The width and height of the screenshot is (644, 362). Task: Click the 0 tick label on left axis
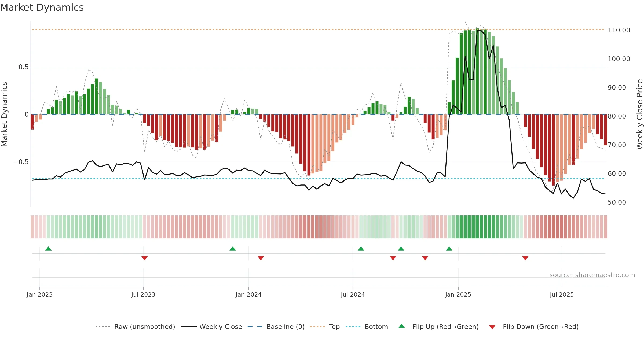tap(27, 114)
